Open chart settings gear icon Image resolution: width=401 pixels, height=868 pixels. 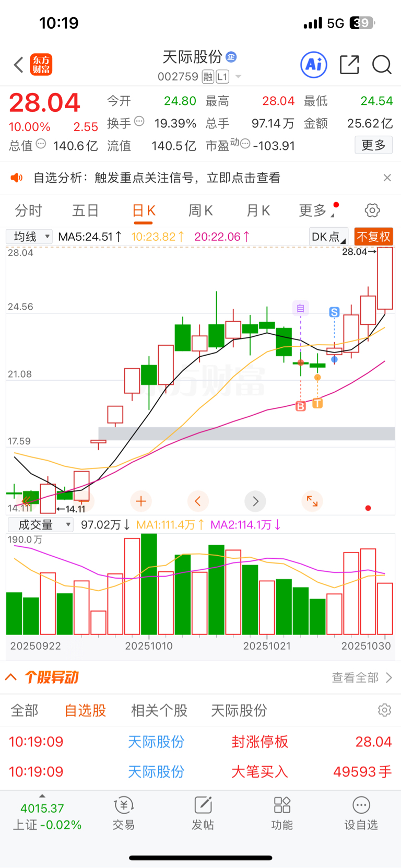click(372, 210)
